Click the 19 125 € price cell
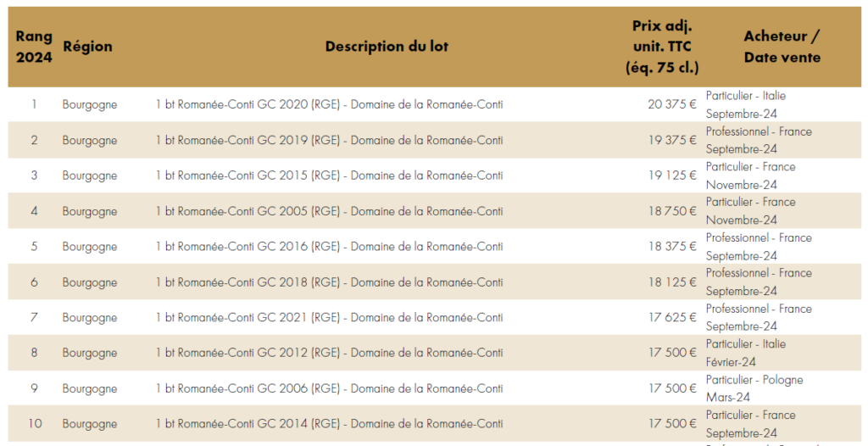868x446 pixels. point(672,176)
